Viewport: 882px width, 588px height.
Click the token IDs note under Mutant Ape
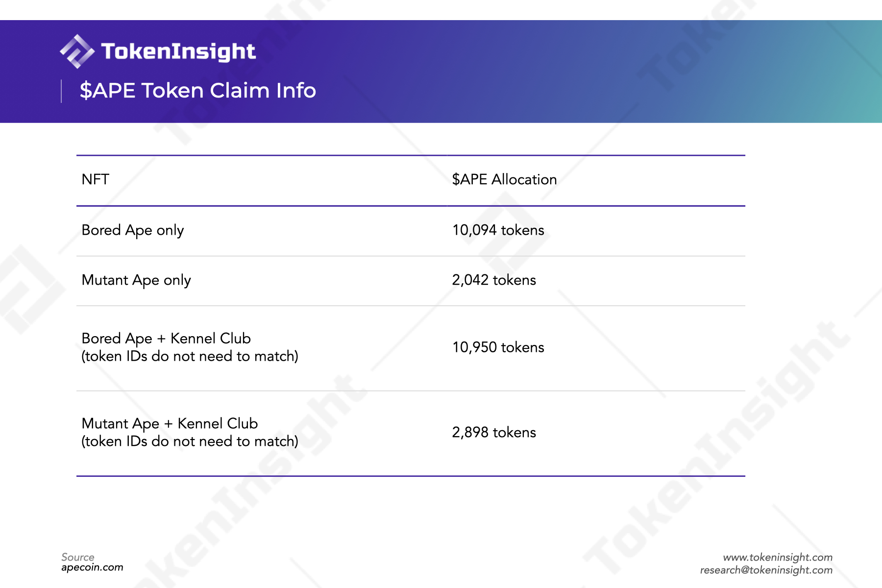[190, 441]
